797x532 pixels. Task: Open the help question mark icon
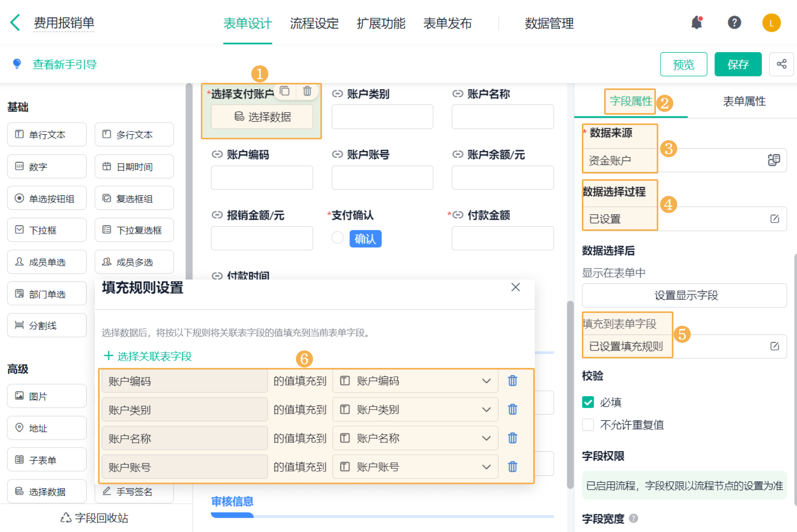click(x=734, y=23)
